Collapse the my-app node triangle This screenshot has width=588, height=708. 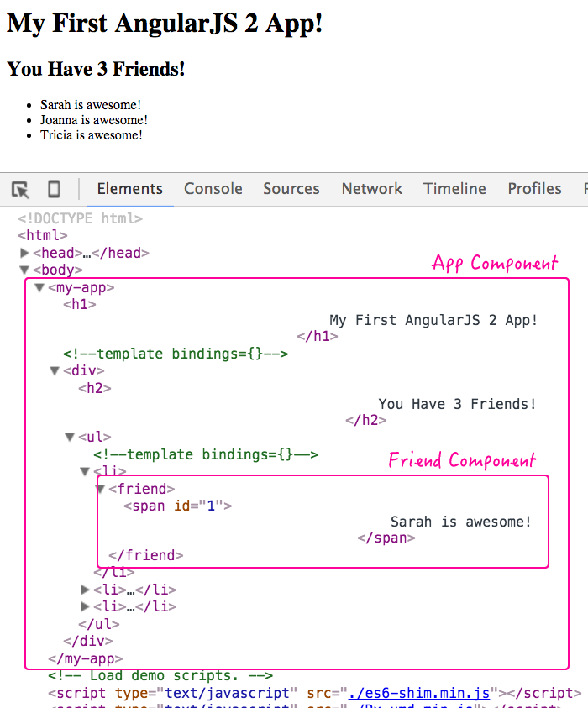39,287
